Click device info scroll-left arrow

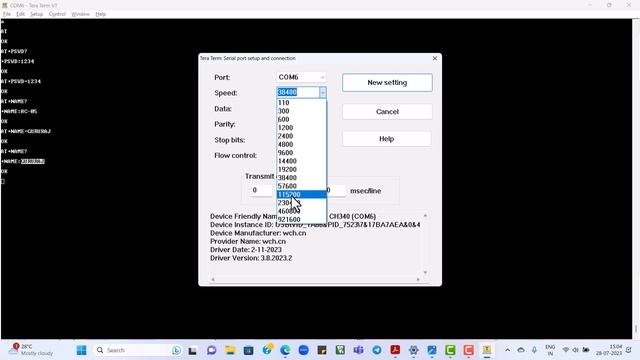point(213,280)
